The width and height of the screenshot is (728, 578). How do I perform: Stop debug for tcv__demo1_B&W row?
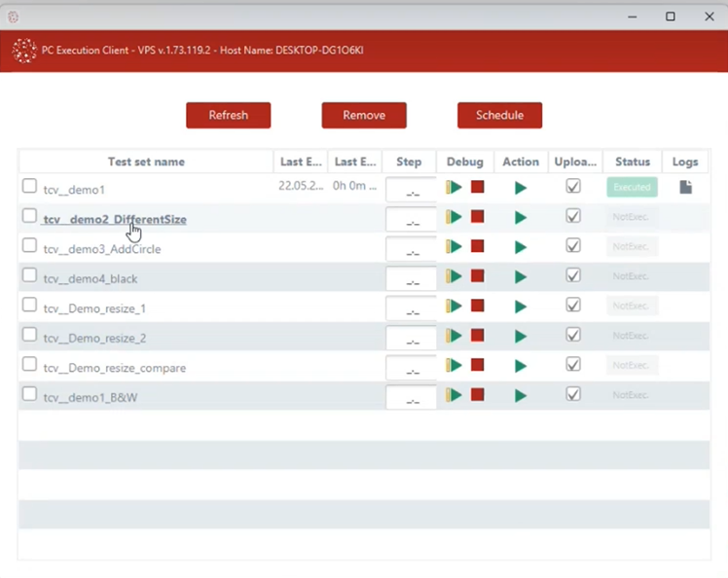(477, 395)
